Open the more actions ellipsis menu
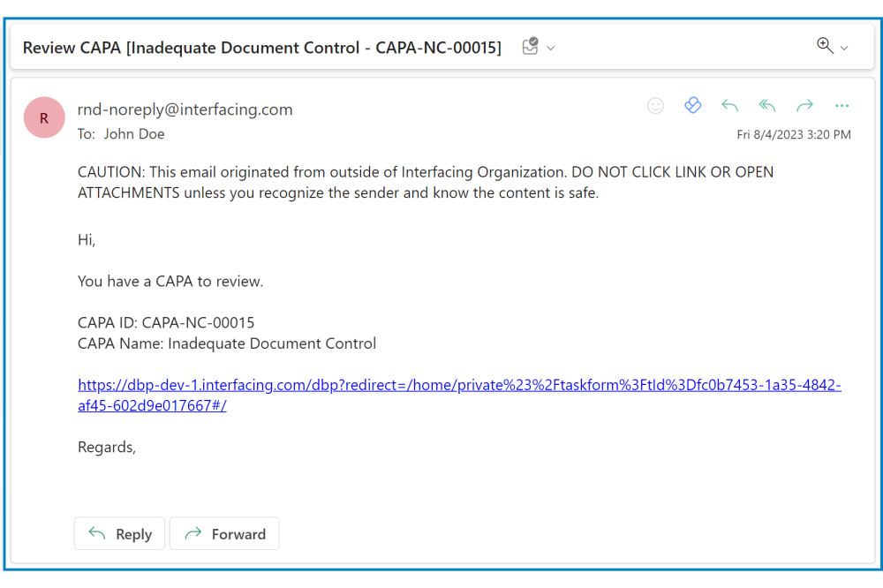This screenshot has width=883, height=588. (841, 106)
